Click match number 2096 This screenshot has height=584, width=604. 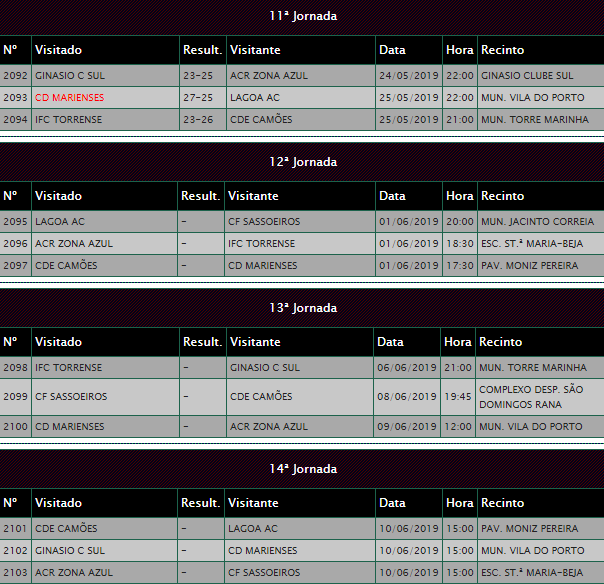(15, 243)
